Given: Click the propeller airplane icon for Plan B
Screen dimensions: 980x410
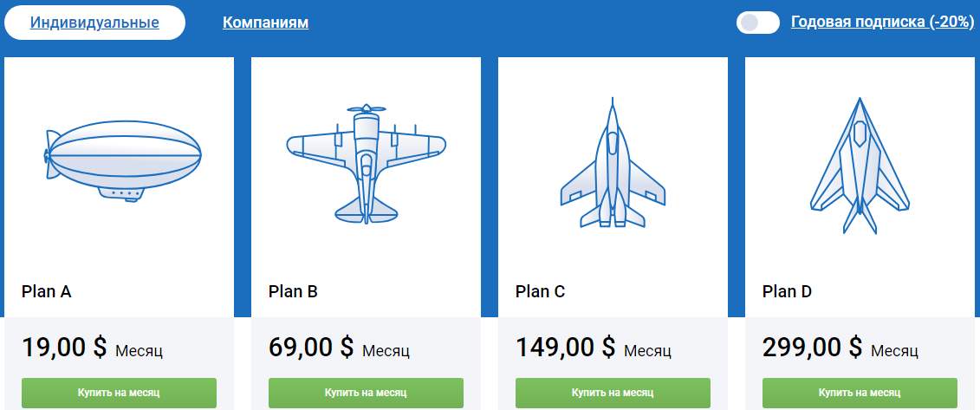Looking at the screenshot, I should (367, 164).
